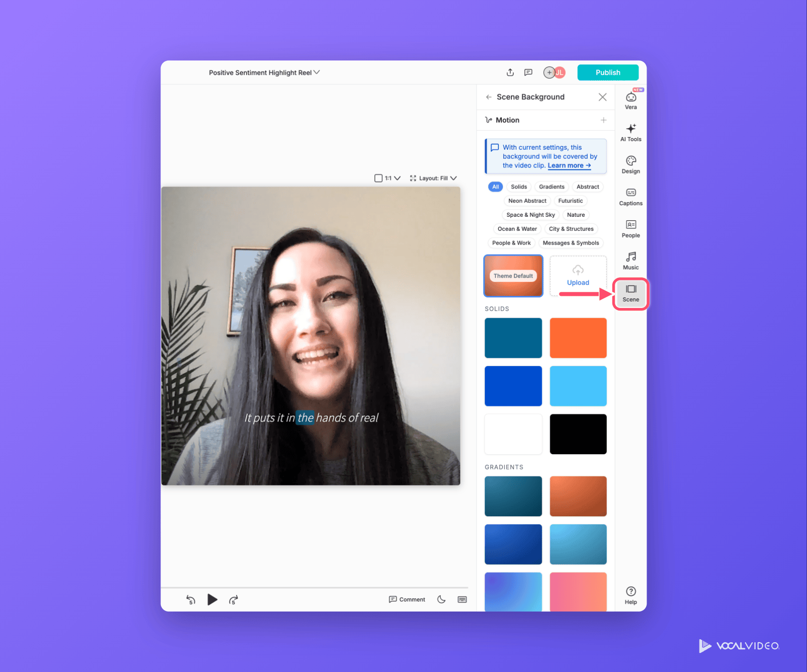Filter backgrounds by Abstract
This screenshot has width=807, height=672.
(x=588, y=187)
